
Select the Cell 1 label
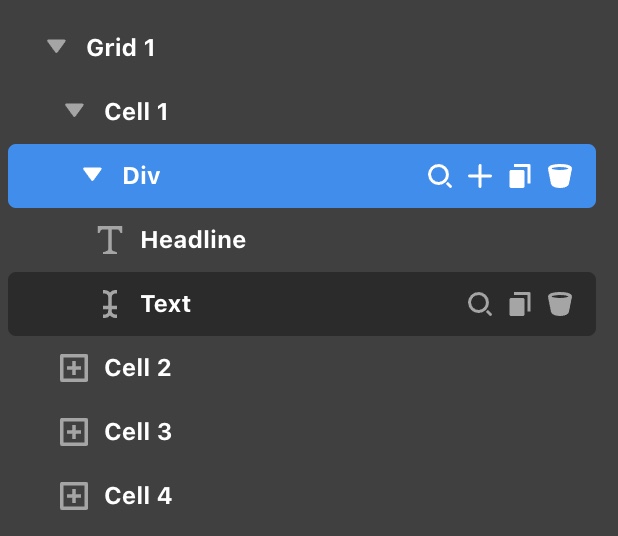[136, 112]
